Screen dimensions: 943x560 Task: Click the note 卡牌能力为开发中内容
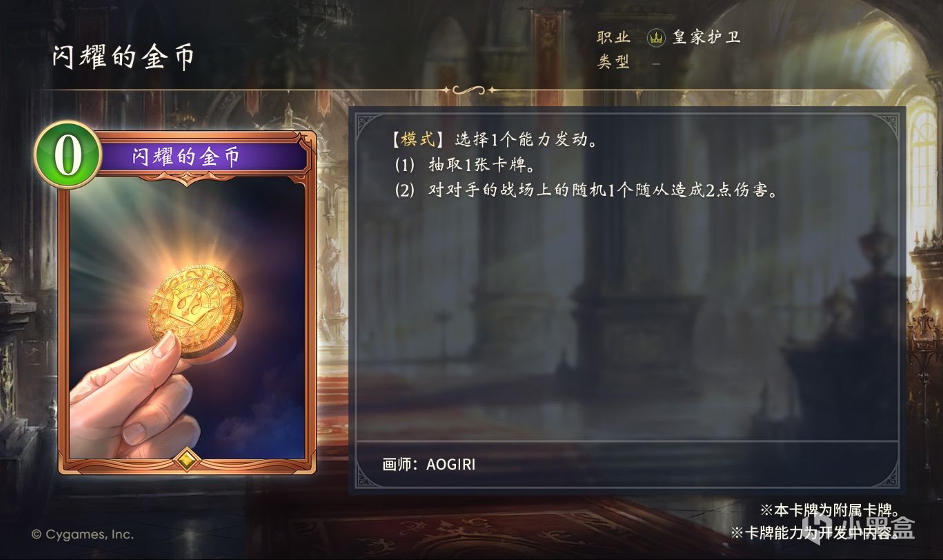815,533
